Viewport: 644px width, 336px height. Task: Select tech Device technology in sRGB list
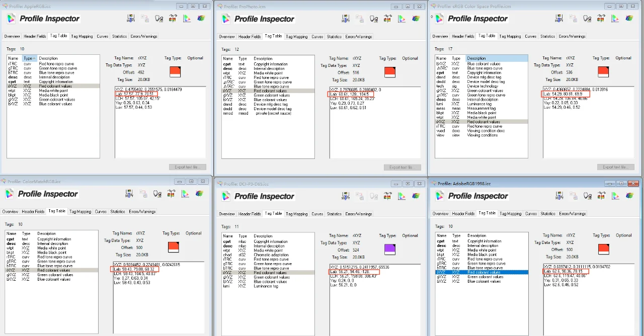click(x=481, y=86)
